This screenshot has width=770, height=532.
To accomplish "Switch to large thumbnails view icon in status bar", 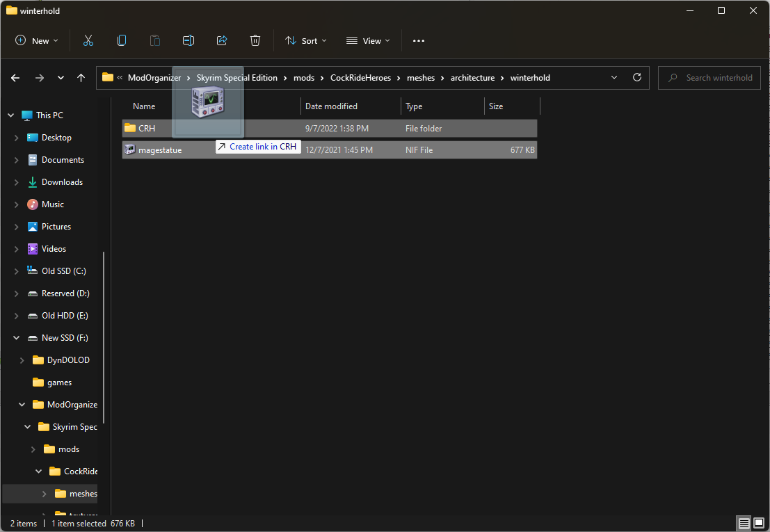I will (759, 523).
